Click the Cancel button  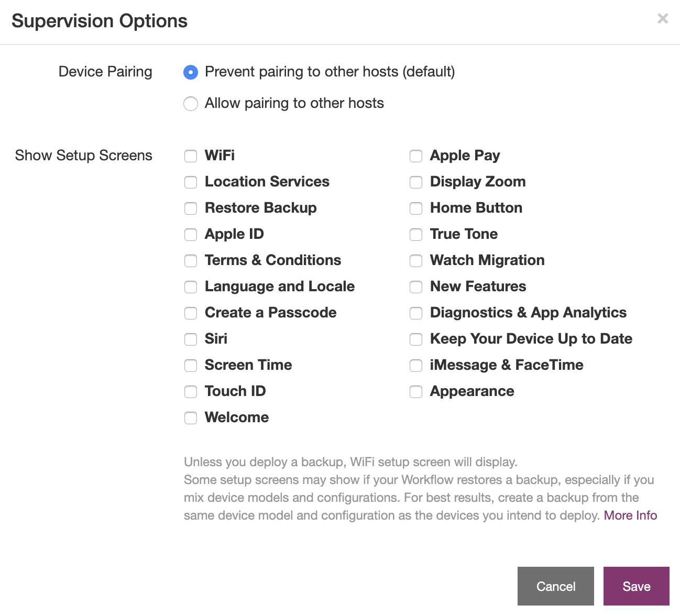(555, 586)
